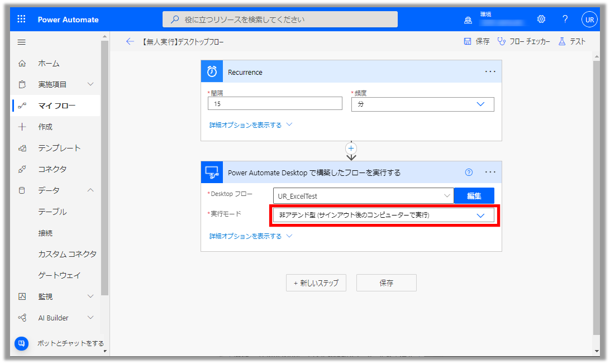
Task: Show advanced options in Recurrence card
Action: 250,125
